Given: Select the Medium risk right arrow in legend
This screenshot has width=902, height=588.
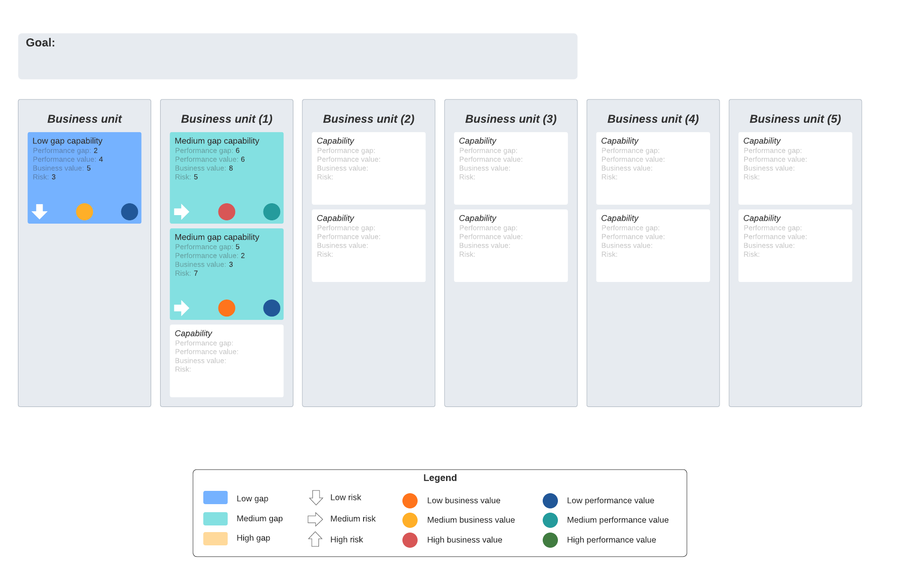Looking at the screenshot, I should (x=315, y=519).
